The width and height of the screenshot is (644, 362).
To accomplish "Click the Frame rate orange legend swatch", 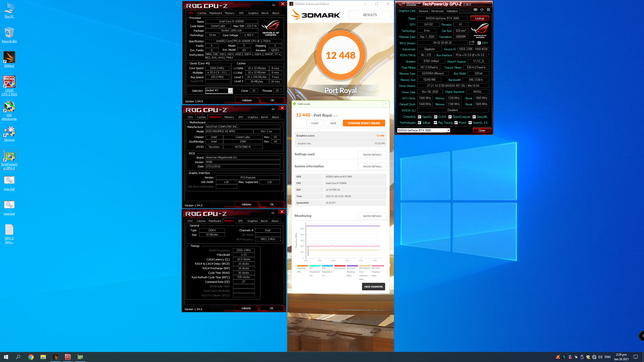I will [x=302, y=266].
